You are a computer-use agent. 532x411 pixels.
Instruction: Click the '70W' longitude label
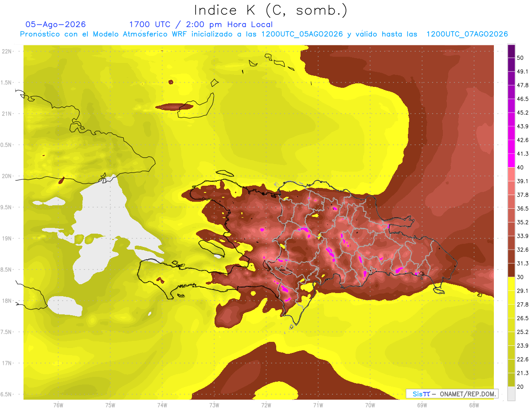(x=370, y=405)
